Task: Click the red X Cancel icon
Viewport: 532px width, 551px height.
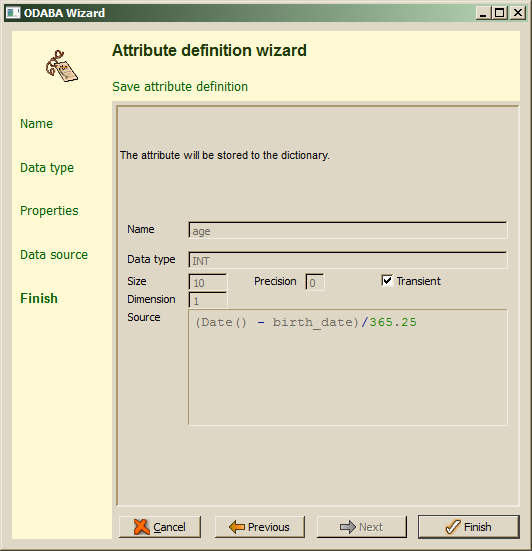Action: click(142, 527)
